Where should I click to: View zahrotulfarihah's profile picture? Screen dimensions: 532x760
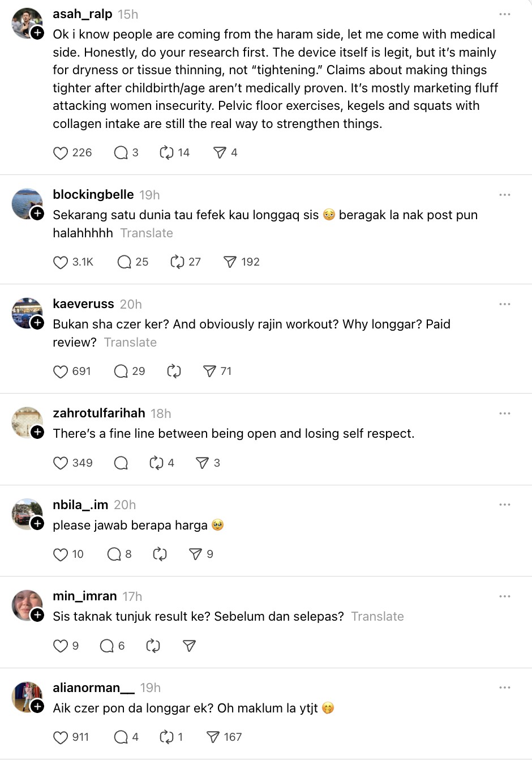click(27, 422)
